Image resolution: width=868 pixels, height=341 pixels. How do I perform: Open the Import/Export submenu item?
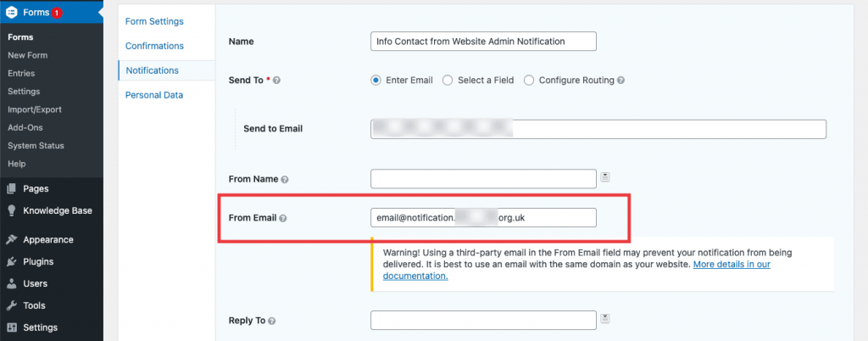tap(34, 109)
